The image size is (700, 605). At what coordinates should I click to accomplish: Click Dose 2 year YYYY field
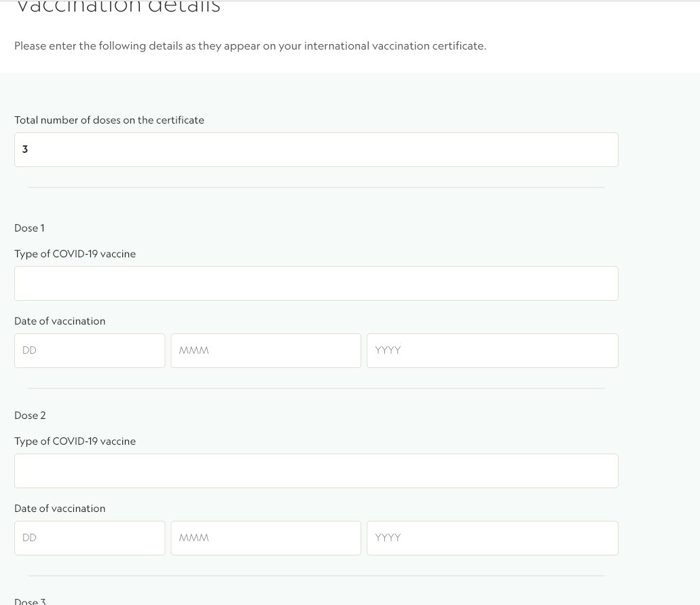492,538
